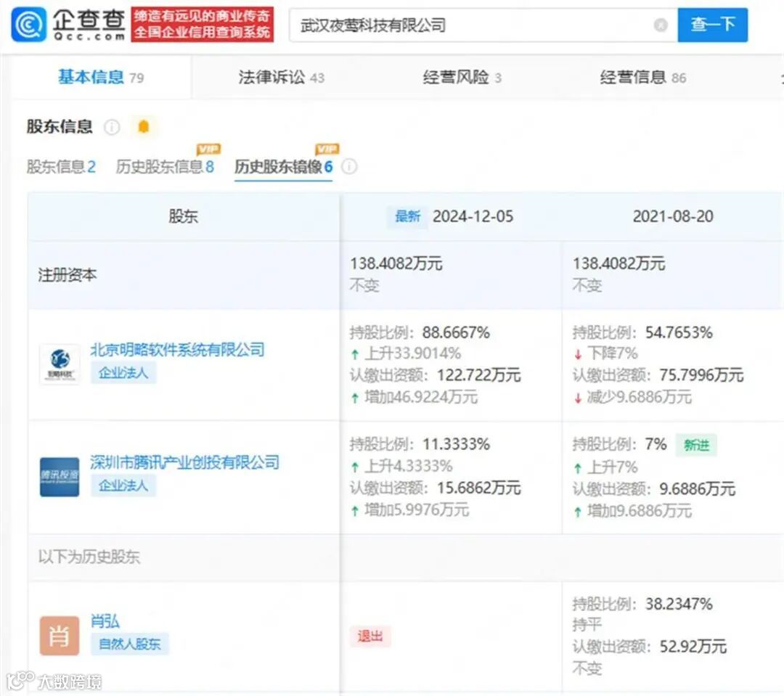Open 深圳市腾讯产业创投有限公司 company link
784x696 pixels.
pos(184,463)
